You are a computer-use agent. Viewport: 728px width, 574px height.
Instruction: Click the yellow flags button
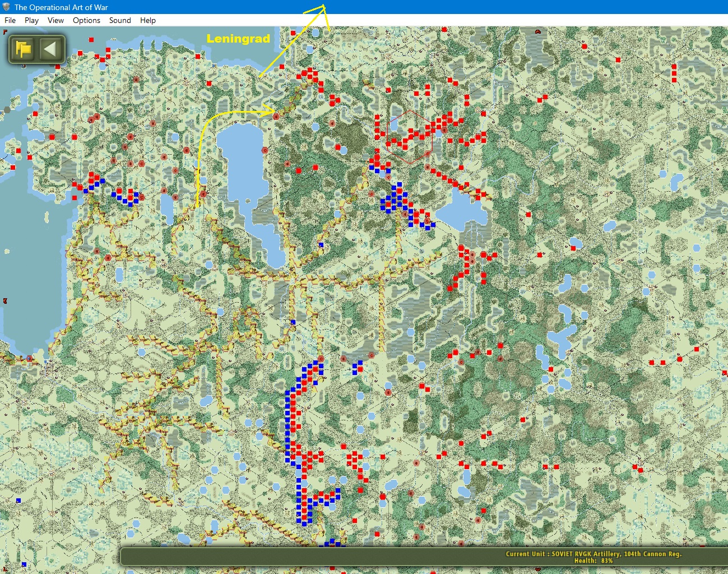(x=23, y=49)
